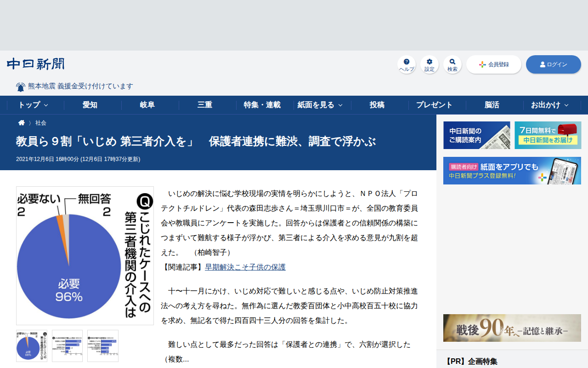Screen dimensions: 588x368
Task: Click the 会員登録 button
Action: (494, 64)
